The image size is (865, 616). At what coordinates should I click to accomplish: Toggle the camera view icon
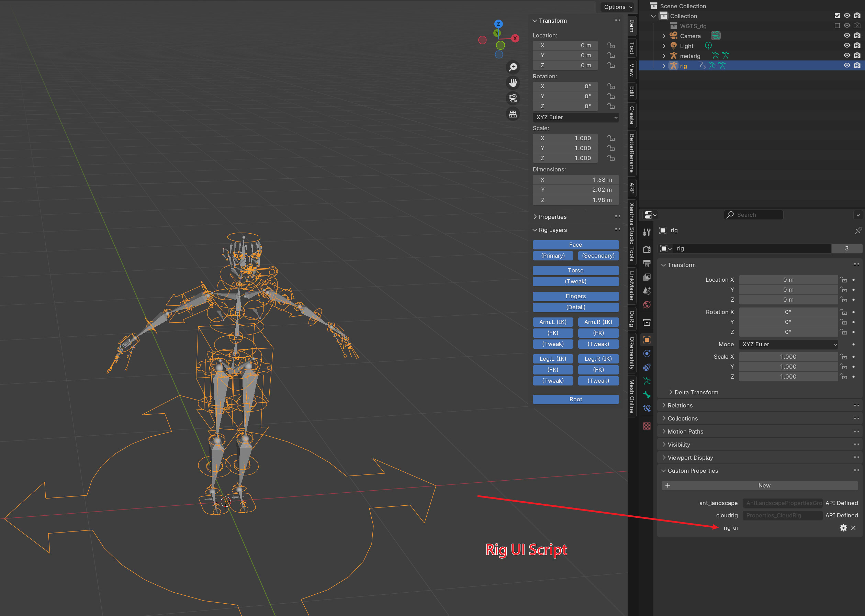point(513,98)
